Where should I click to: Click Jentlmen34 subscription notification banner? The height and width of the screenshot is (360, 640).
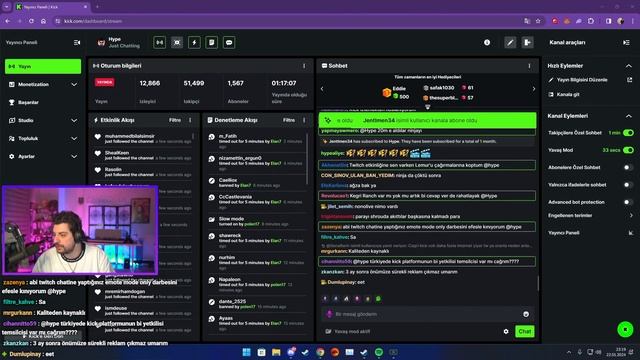[427, 120]
